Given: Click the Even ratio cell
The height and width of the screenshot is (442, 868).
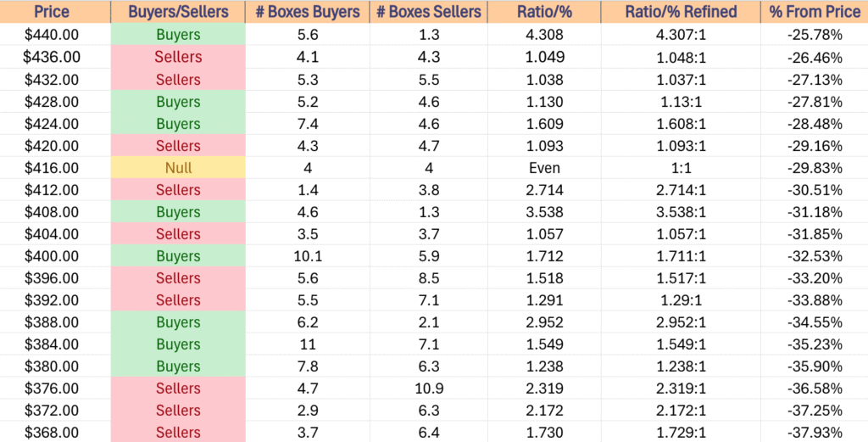Looking at the screenshot, I should coord(544,168).
